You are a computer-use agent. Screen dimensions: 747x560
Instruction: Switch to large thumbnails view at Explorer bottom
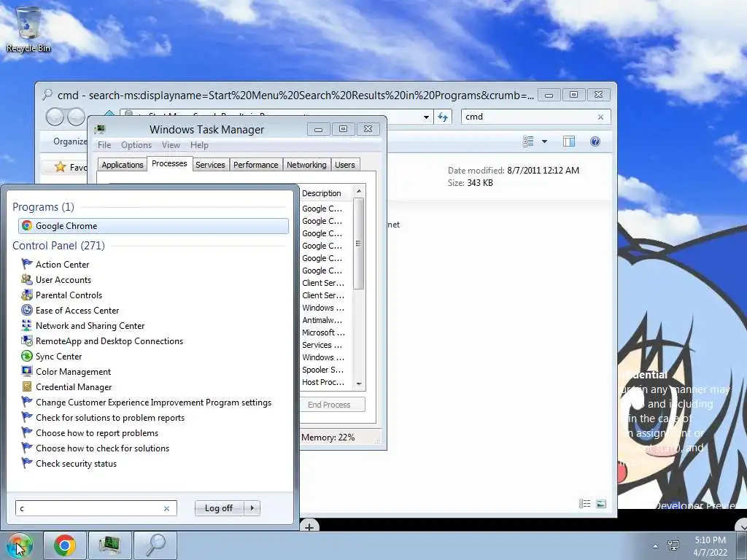click(601, 504)
